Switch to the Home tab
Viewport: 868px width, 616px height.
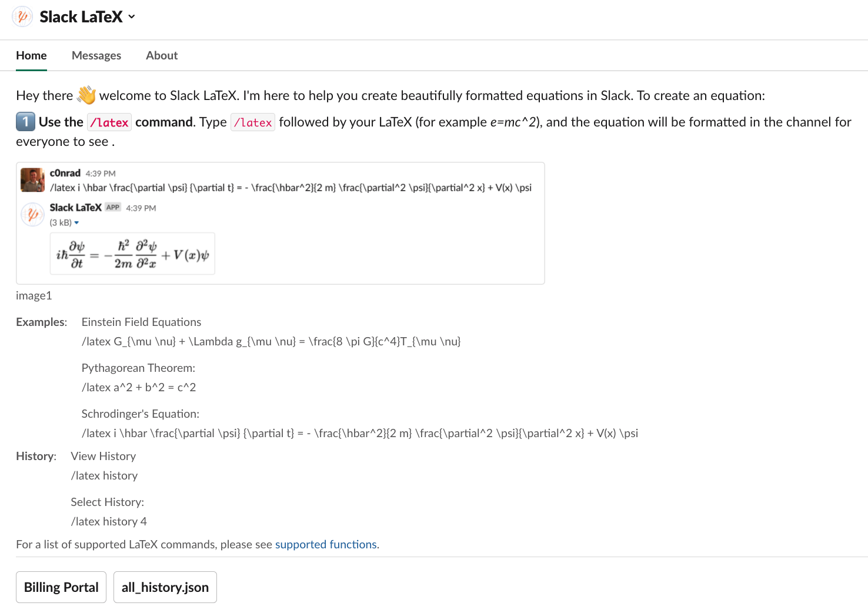click(31, 55)
